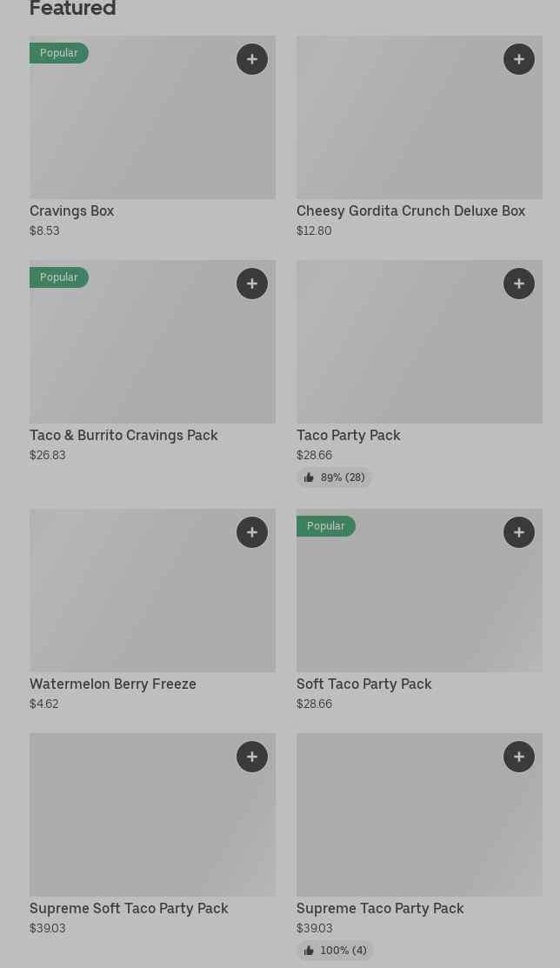
Task: Open Watermelon Berry Freeze item title
Action: 113,684
